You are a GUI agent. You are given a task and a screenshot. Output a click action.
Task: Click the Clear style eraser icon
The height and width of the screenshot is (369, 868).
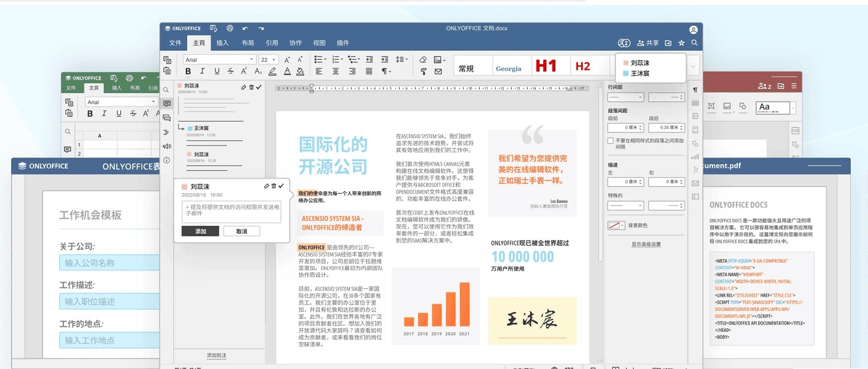[423, 59]
